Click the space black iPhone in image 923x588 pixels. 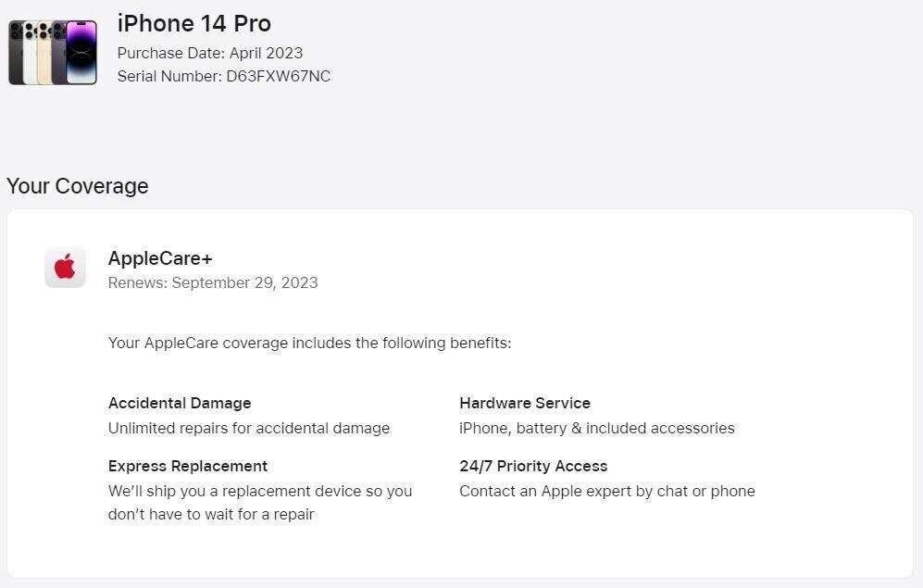(x=16, y=53)
